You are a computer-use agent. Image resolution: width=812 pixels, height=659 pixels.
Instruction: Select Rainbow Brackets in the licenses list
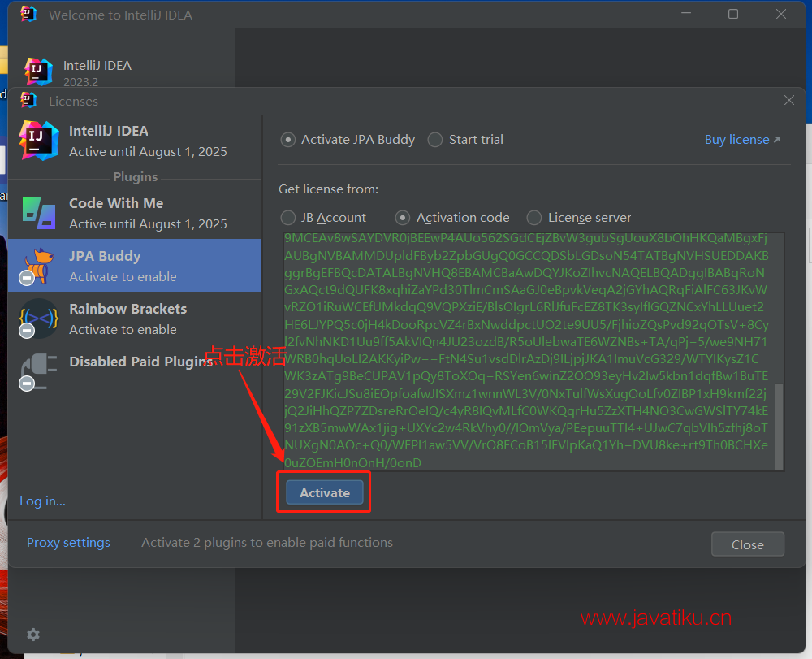tap(135, 319)
